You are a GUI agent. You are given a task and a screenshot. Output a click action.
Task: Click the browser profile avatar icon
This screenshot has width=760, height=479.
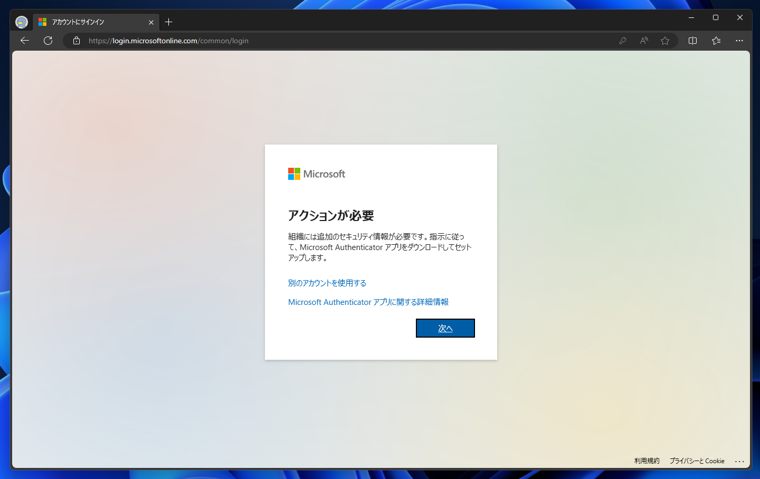coord(21,22)
